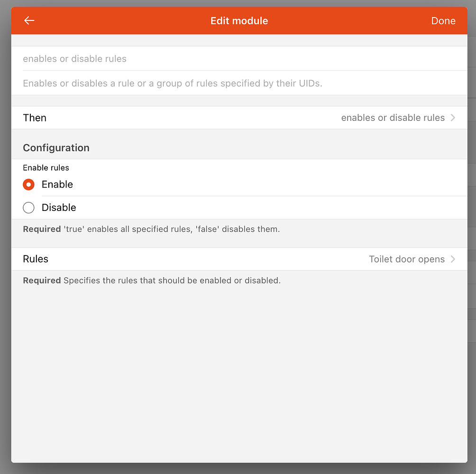This screenshot has width=476, height=474.
Task: Open the Rules selector via its chevron
Action: coord(454,259)
